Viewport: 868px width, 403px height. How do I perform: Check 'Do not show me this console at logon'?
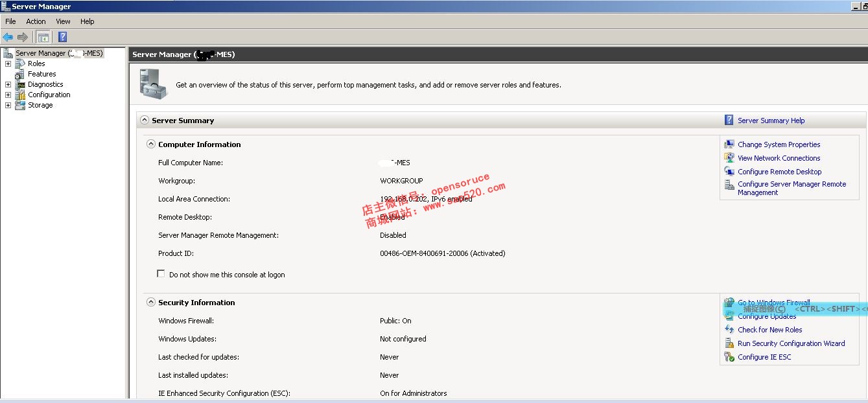pyautogui.click(x=161, y=274)
